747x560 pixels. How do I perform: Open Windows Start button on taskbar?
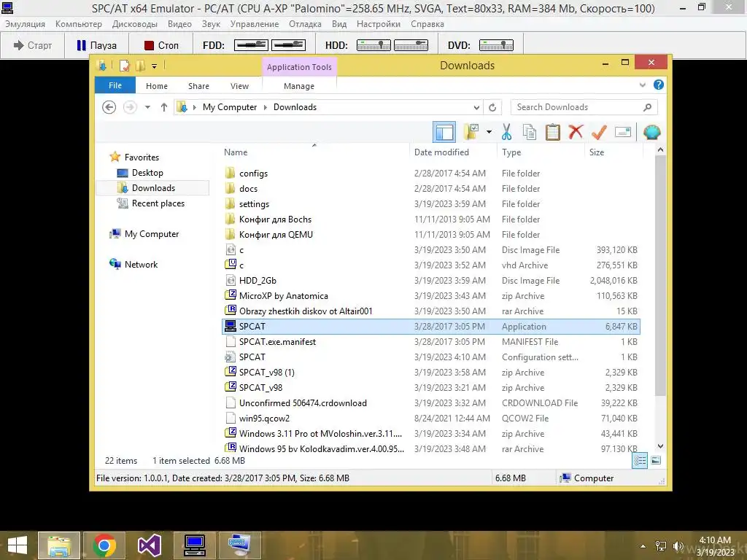[18, 545]
